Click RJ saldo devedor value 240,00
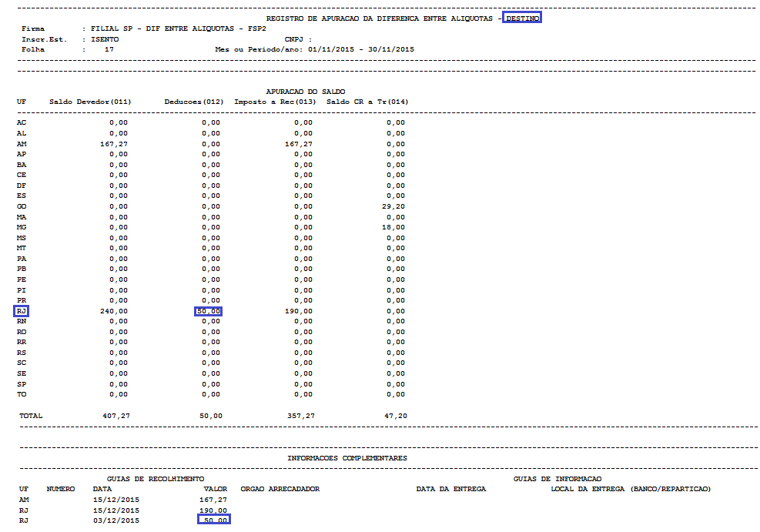This screenshot has width=760, height=532. click(114, 311)
